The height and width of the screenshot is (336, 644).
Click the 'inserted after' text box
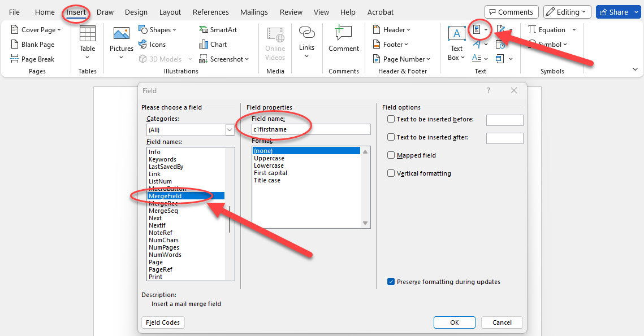point(505,138)
